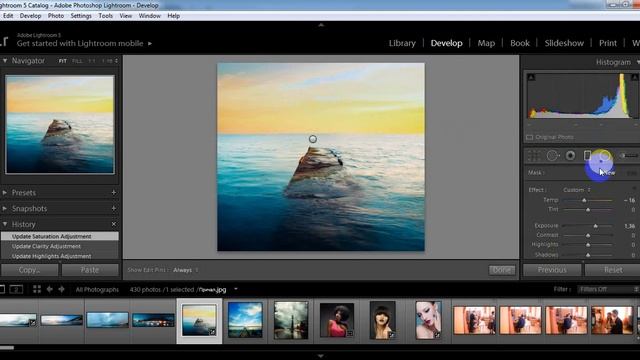Enable the Original Photo checkbox
This screenshot has height=360, width=640.
(530, 138)
